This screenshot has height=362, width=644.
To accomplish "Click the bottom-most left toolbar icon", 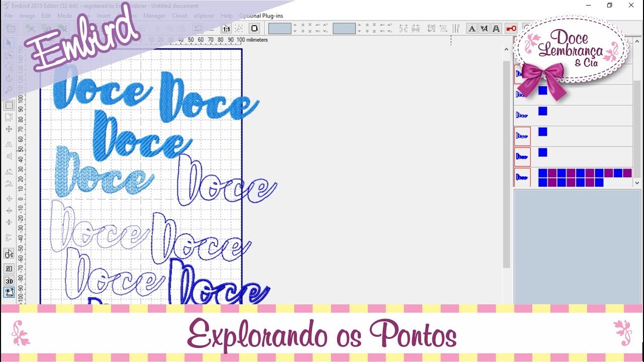I will 9,292.
